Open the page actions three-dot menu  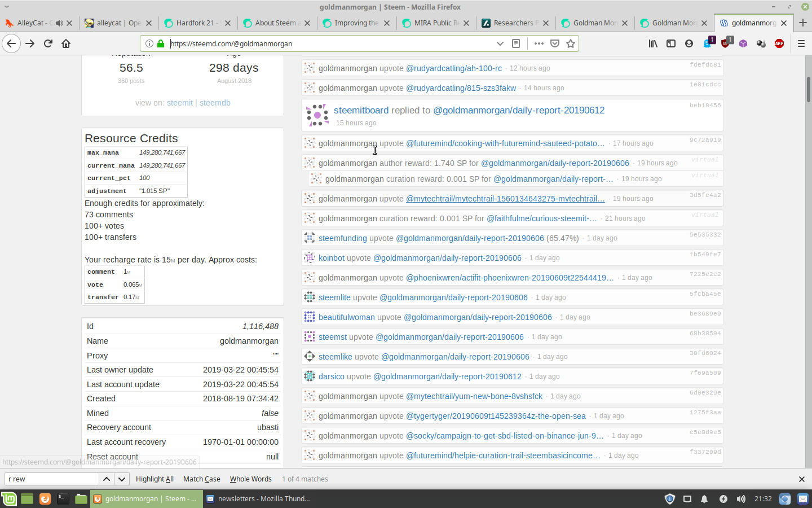539,43
